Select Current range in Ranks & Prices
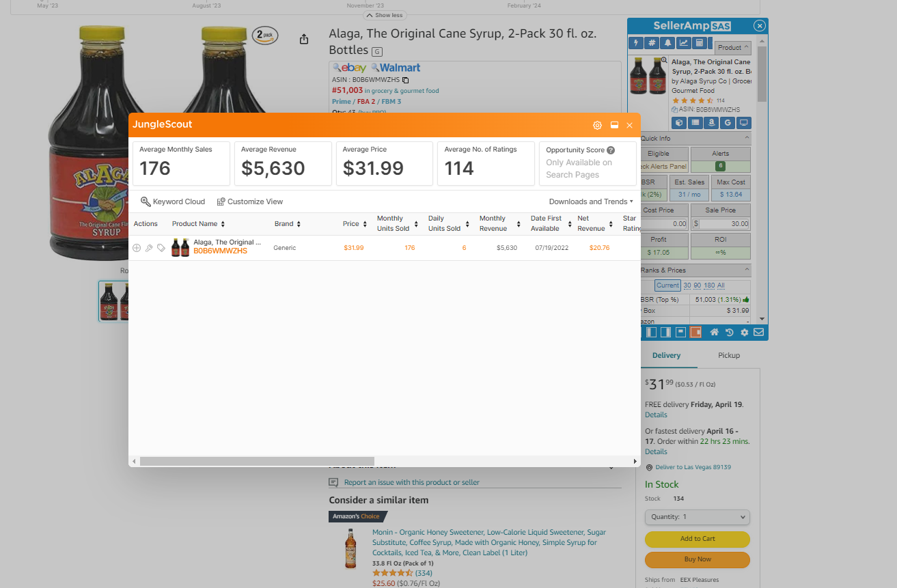 point(667,285)
